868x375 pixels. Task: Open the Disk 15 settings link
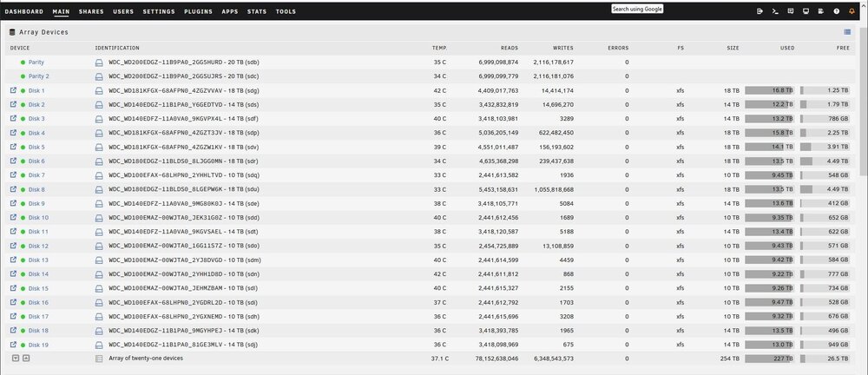(38, 288)
